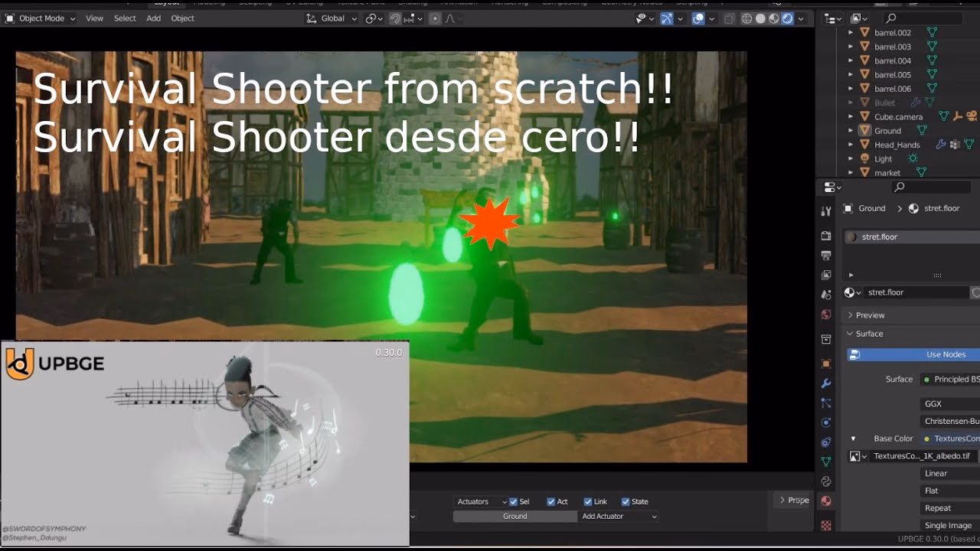Click the Use Nodes button

click(913, 354)
